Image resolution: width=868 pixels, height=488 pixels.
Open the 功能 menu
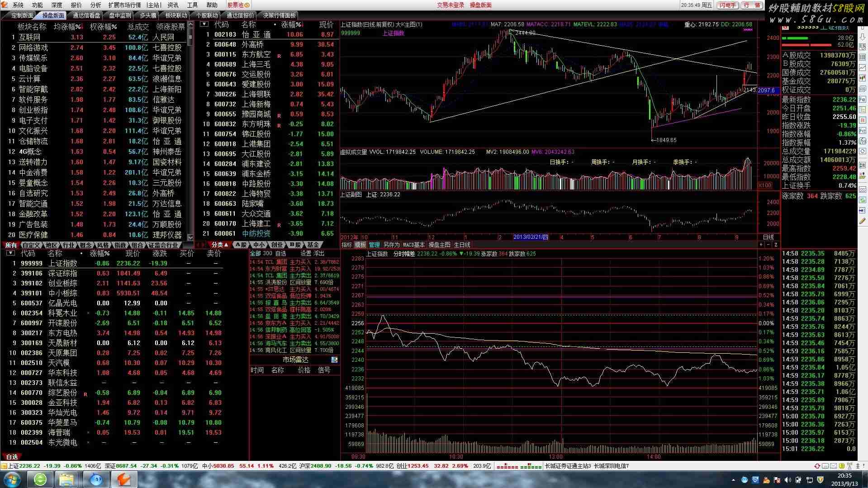37,5
